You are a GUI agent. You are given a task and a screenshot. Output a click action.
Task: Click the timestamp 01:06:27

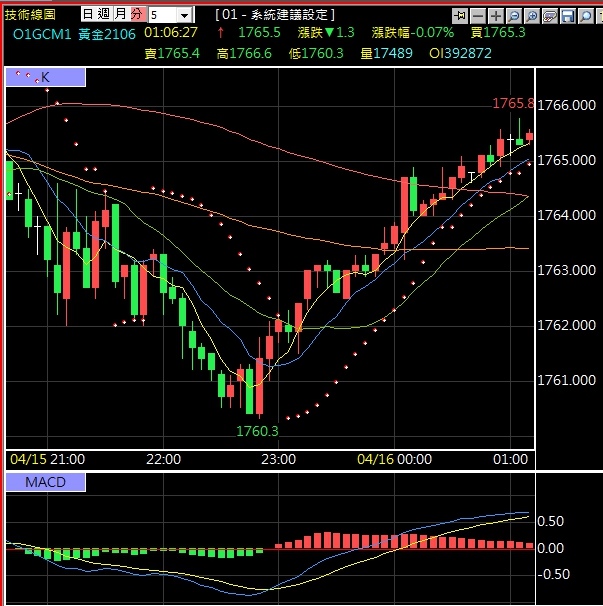[171, 32]
